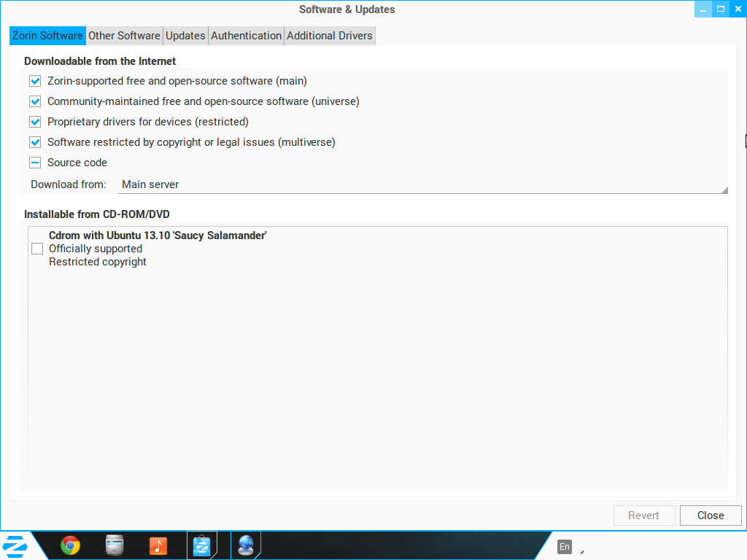Viewport: 747px width, 560px height.
Task: Disable Proprietary drivers for devices (restricted)
Action: pyautogui.click(x=35, y=122)
